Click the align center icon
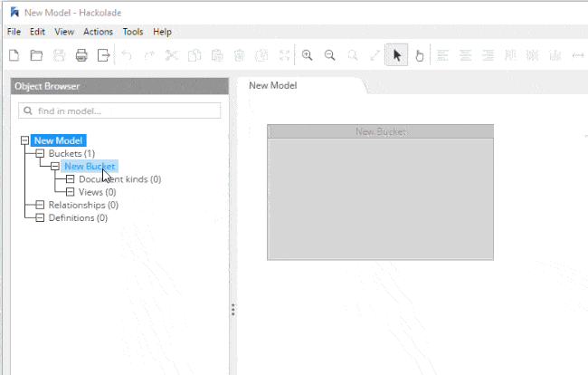 [465, 55]
